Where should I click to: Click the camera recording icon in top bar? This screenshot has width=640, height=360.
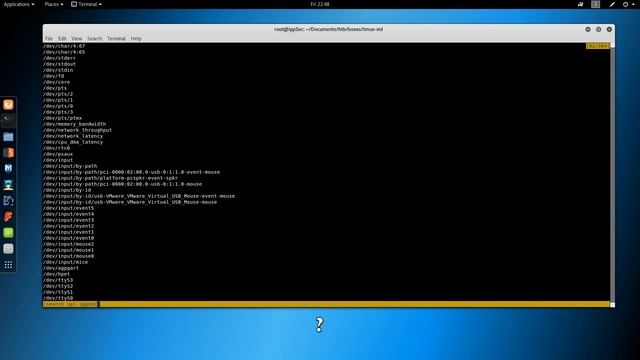pyautogui.click(x=580, y=4)
